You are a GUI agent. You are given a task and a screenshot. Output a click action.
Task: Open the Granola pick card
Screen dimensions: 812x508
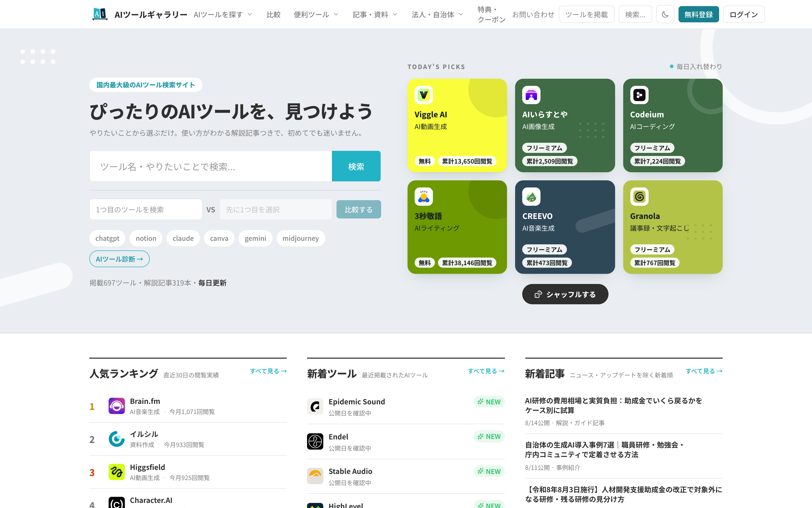tap(673, 227)
